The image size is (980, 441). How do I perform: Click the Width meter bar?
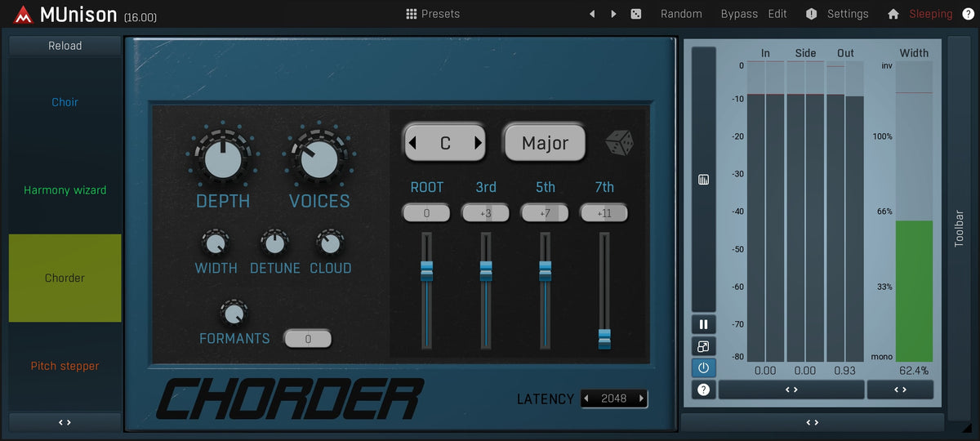point(914,212)
